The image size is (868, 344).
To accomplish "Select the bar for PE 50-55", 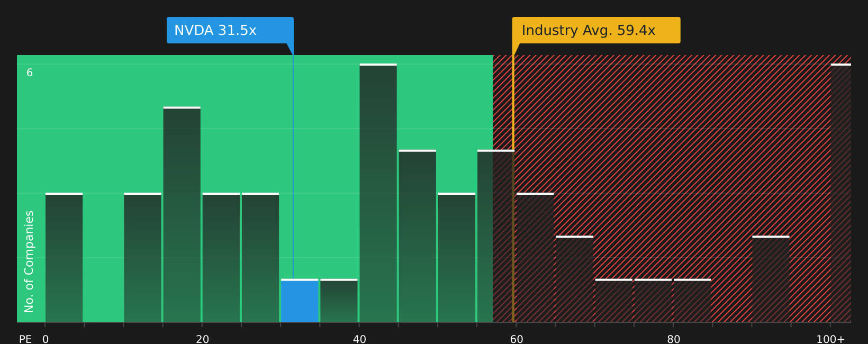I will click(457, 257).
